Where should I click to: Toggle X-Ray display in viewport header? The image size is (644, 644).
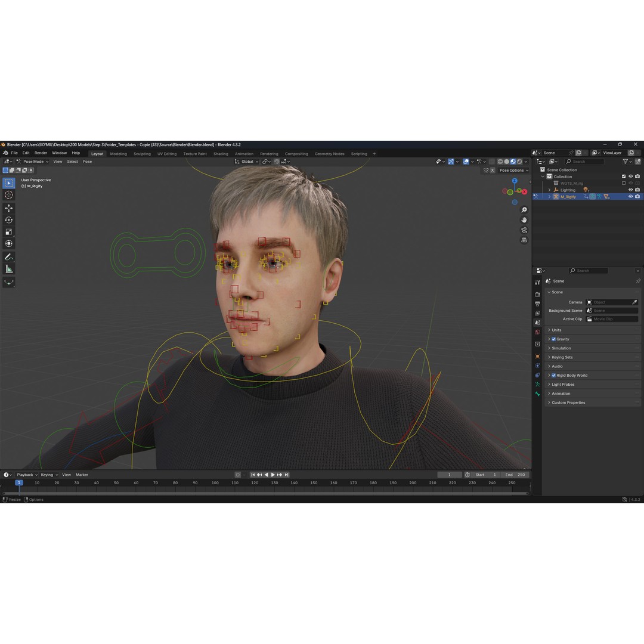coord(492,162)
